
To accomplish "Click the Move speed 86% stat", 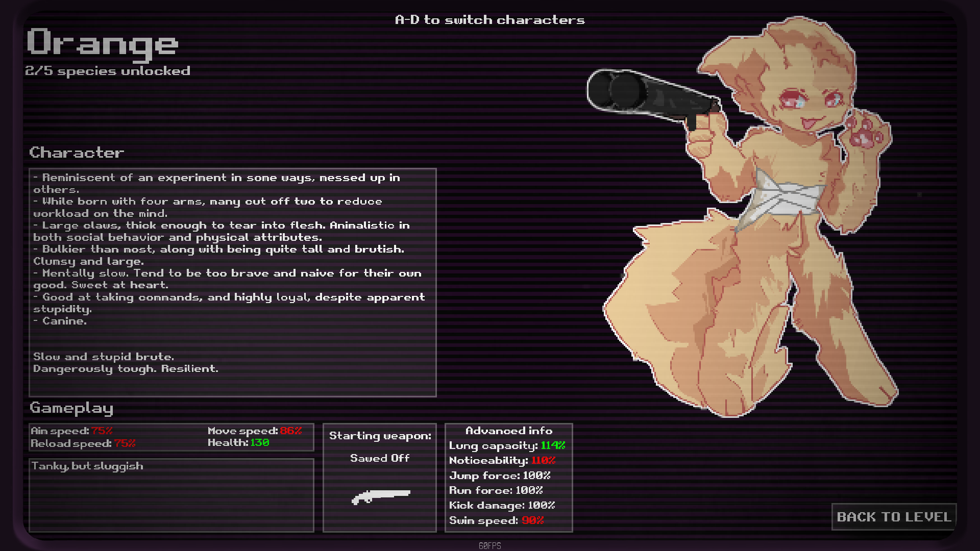I will tap(254, 431).
